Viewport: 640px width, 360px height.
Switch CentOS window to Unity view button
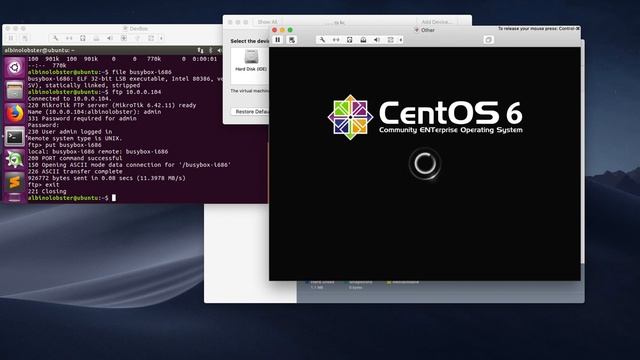click(x=488, y=40)
